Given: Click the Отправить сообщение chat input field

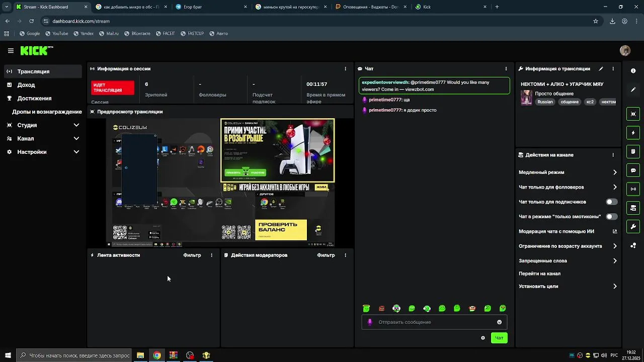Looking at the screenshot, I should click(434, 322).
